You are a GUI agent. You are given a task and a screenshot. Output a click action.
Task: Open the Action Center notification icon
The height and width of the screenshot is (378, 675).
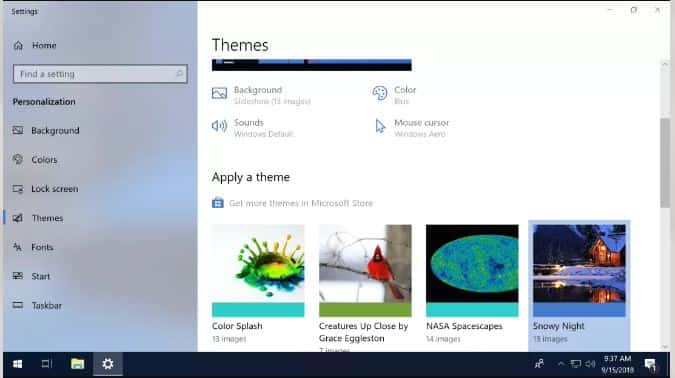point(650,365)
